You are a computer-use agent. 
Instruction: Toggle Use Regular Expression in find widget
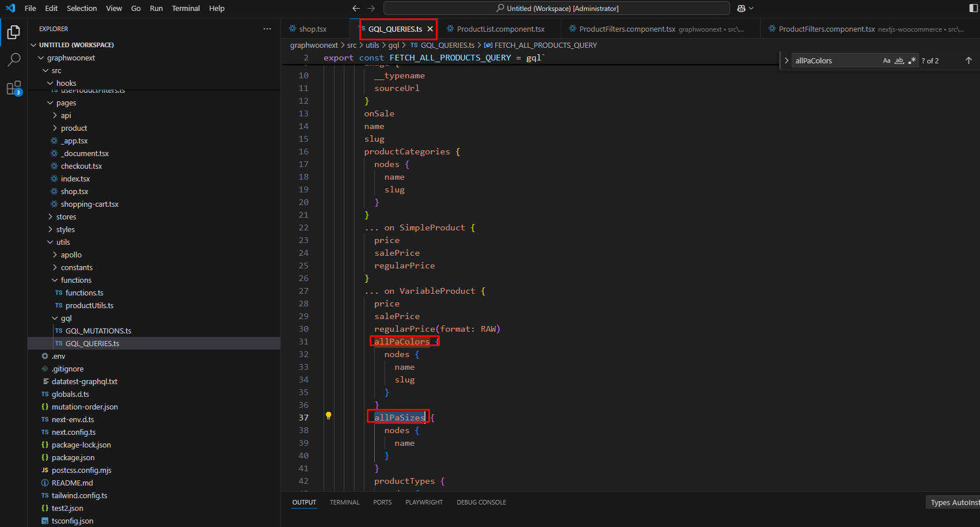pyautogui.click(x=912, y=60)
